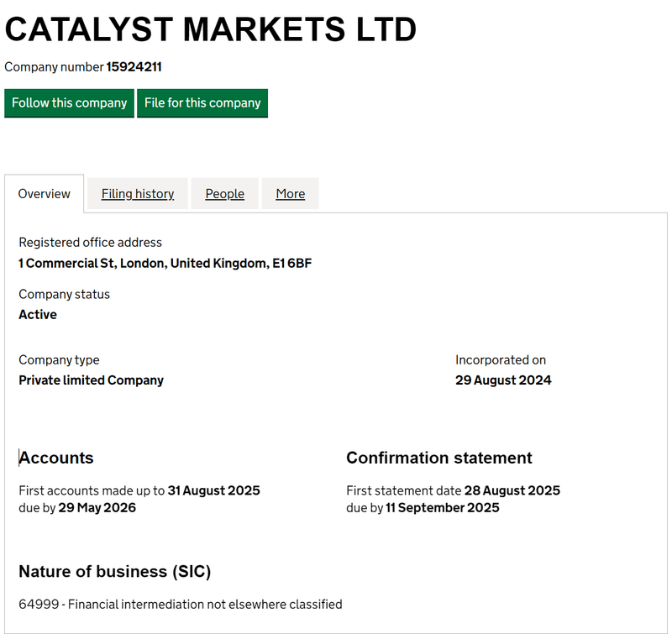Select the SIC code 64999 entry
This screenshot has height=634, width=672.
pyautogui.click(x=181, y=604)
